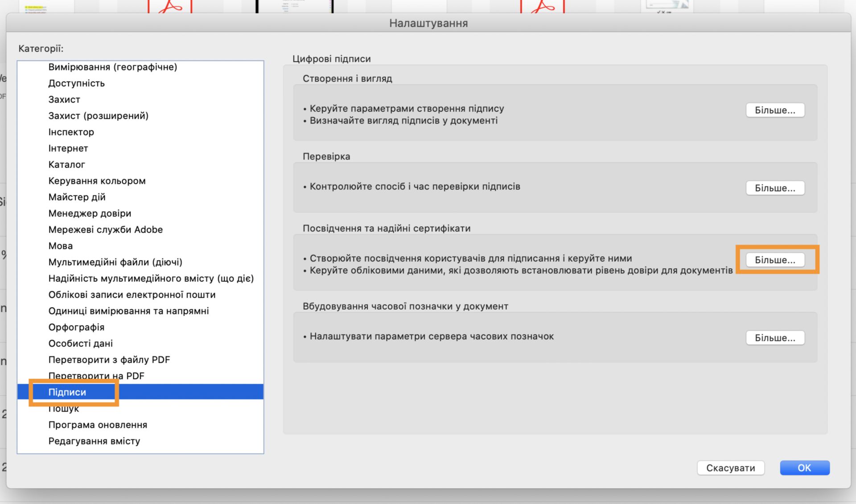Select Програма оновлення category

click(98, 425)
